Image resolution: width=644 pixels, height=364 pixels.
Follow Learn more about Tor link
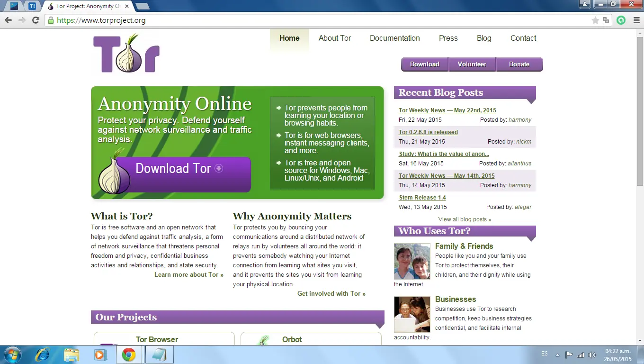189,275
